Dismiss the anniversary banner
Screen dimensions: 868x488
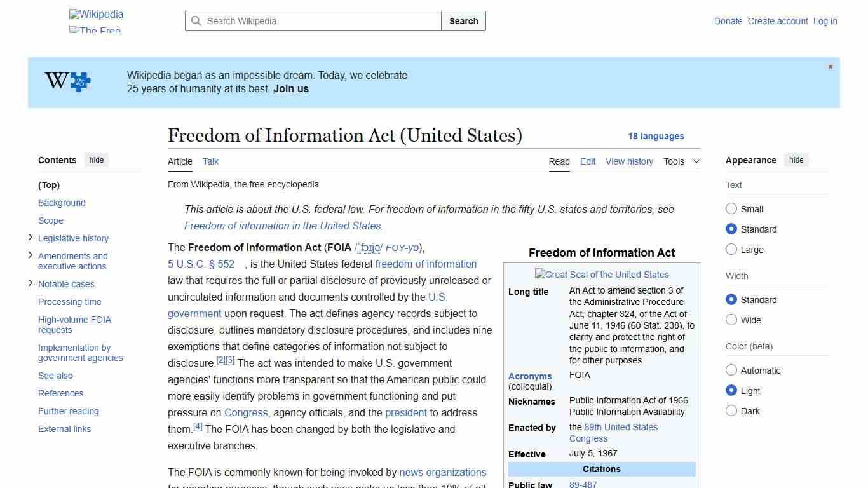pyautogui.click(x=830, y=66)
